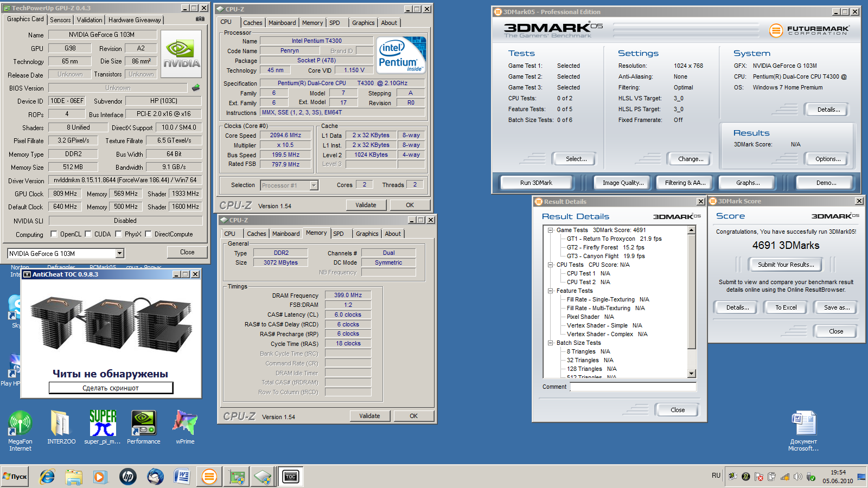The image size is (868, 488).
Task: Click the Пуск start button
Action: [15, 477]
